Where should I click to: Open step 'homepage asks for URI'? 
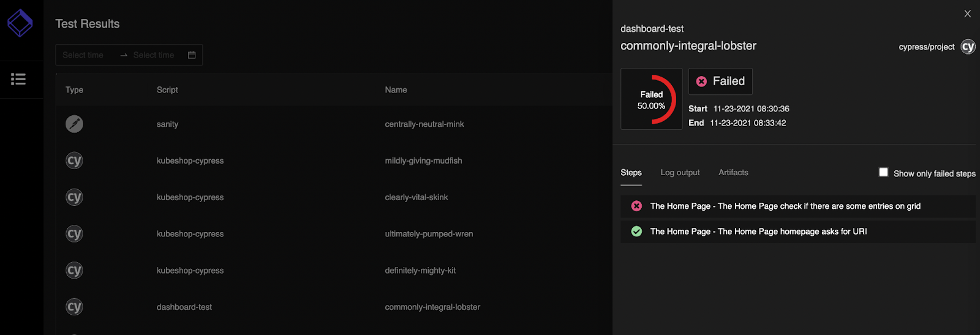coord(797,231)
